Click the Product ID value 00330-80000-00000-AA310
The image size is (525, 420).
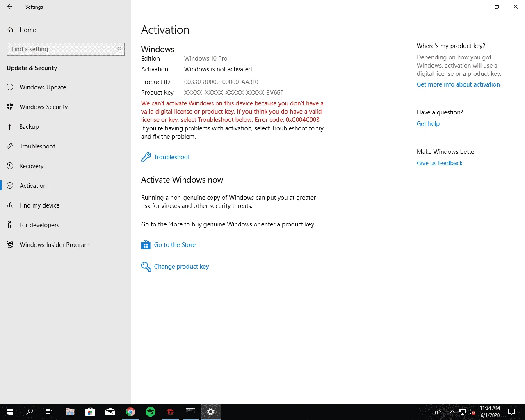[x=221, y=82]
